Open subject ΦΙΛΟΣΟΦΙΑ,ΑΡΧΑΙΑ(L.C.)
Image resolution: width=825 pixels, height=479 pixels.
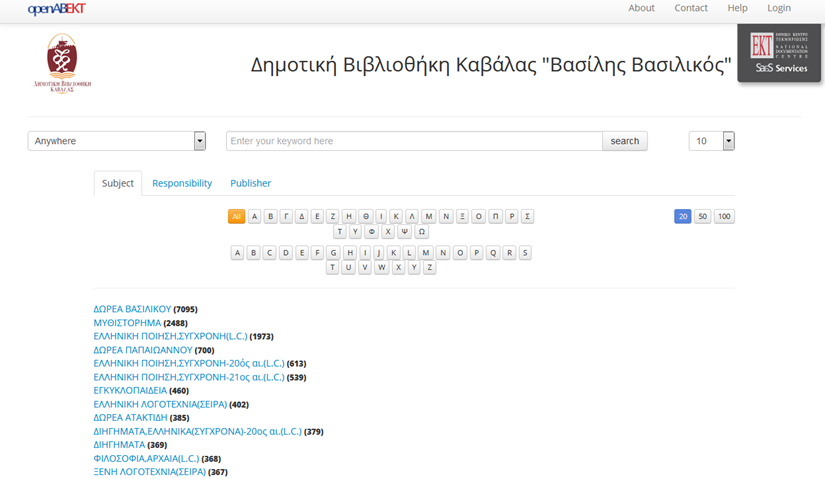pyautogui.click(x=146, y=458)
